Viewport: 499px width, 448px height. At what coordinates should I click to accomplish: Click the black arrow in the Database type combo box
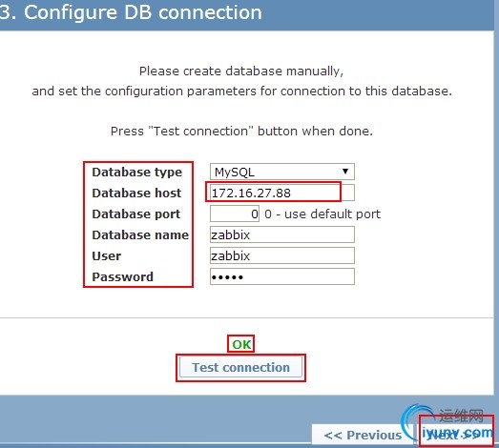pos(345,172)
